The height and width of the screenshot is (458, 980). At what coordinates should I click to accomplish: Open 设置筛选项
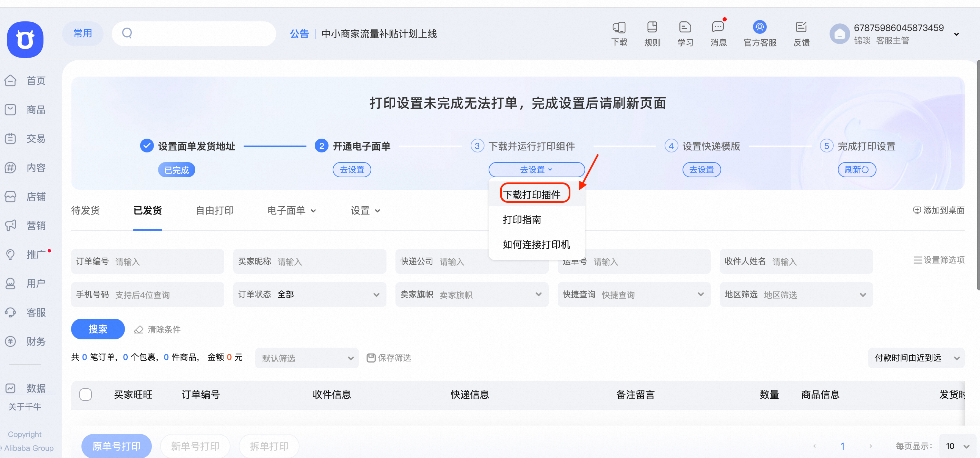tap(939, 260)
